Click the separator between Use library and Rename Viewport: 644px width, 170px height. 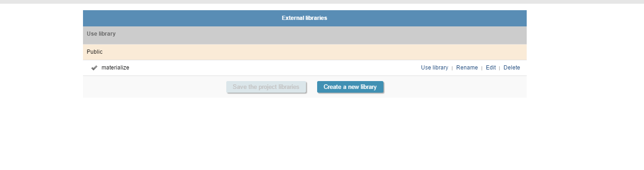click(x=452, y=68)
